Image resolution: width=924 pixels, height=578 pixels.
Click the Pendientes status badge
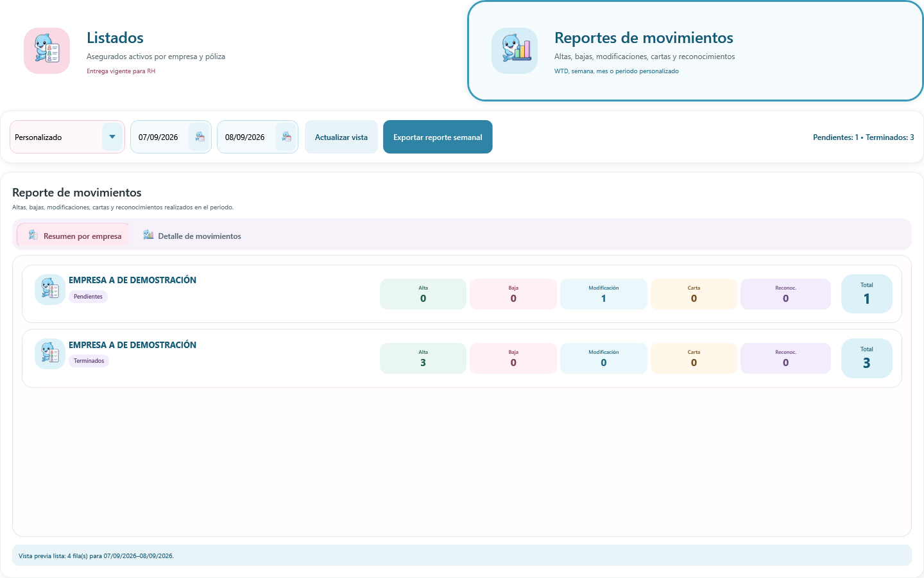[x=88, y=297]
